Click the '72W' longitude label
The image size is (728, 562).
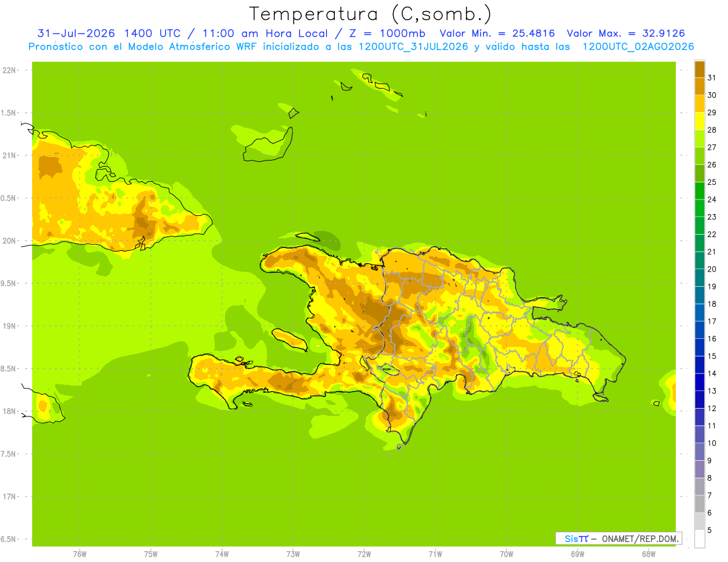(364, 554)
